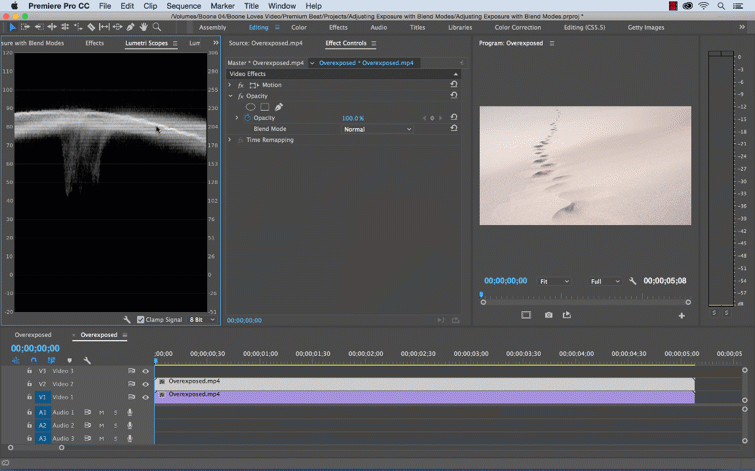This screenshot has width=755, height=471.
Task: Hide the Video 1 track output
Action: [145, 397]
